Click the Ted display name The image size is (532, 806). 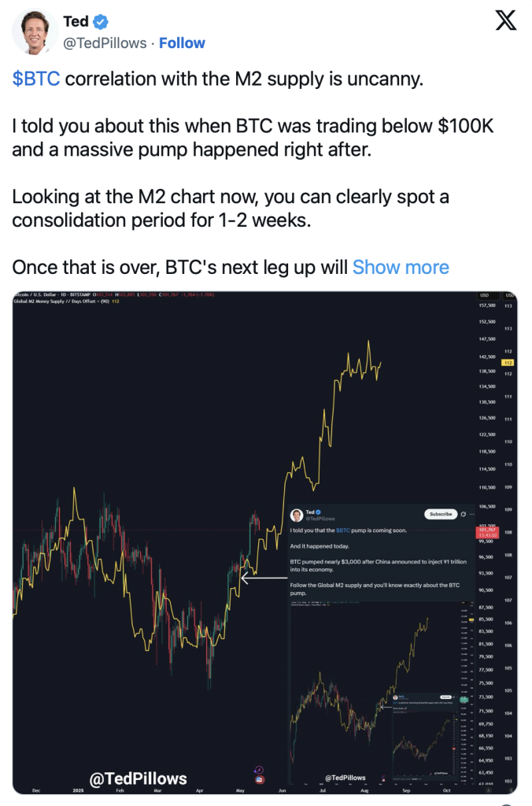[x=76, y=21]
